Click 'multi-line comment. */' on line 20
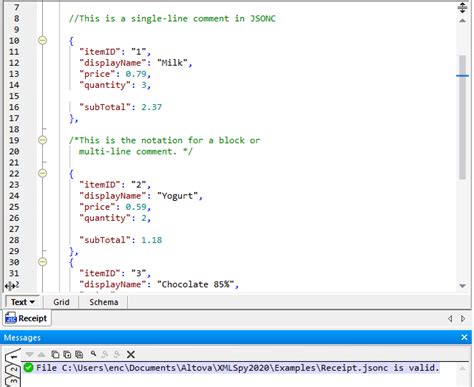Viewport: 474px width, 387px height. 136,151
